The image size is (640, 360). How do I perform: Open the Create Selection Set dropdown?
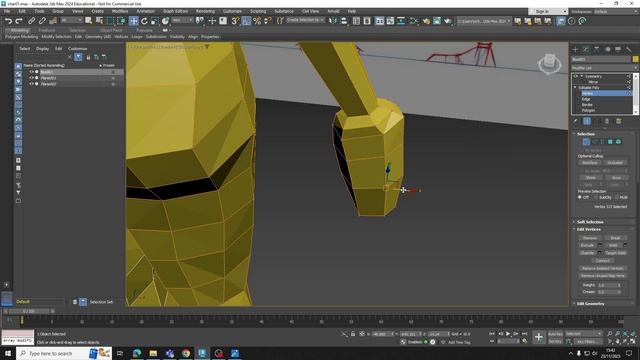point(305,20)
